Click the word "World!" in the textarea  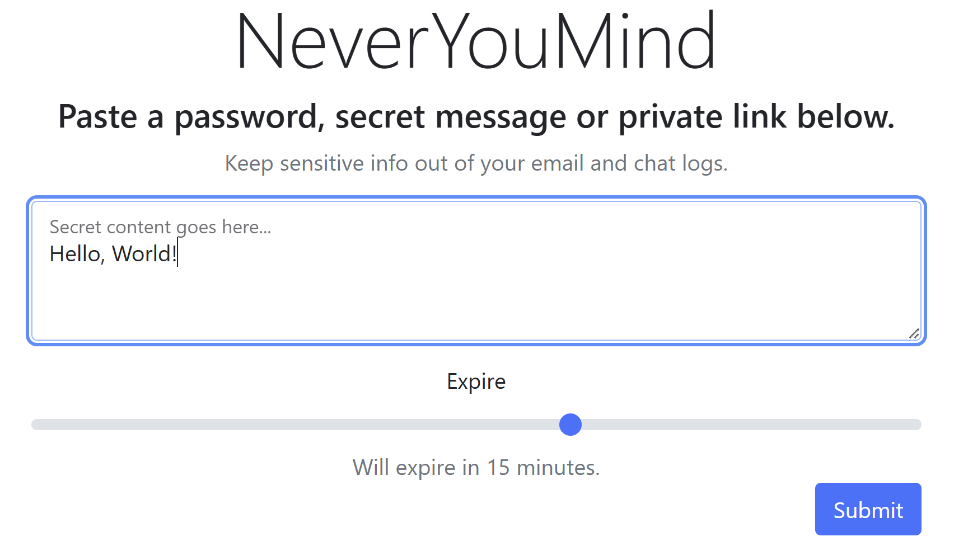pyautogui.click(x=144, y=254)
